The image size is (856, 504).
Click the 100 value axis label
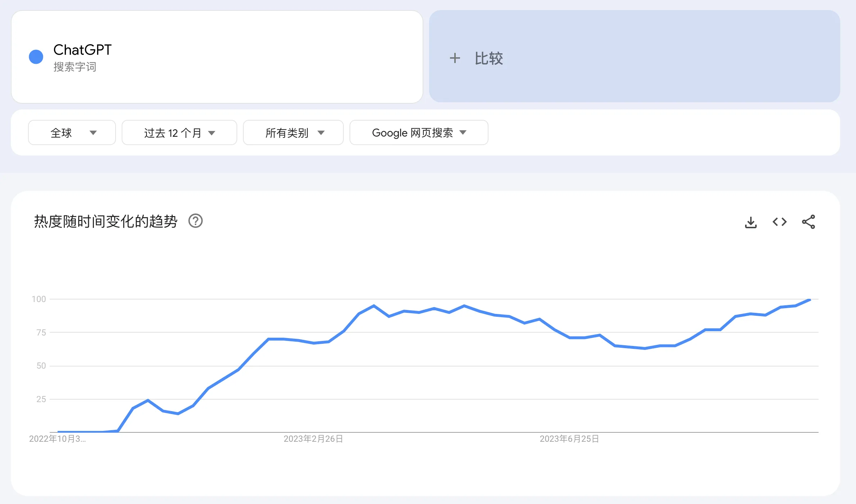(39, 299)
